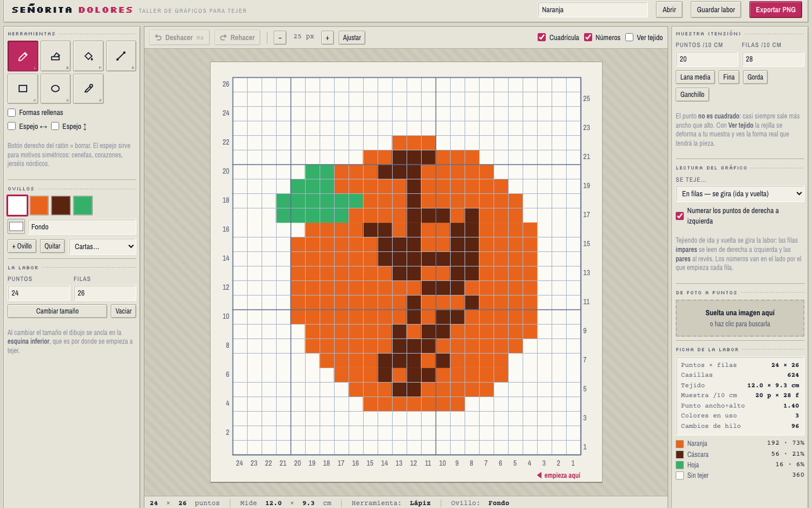Add a yarn with + Ovillo
This screenshot has height=508, width=812.
(x=22, y=246)
